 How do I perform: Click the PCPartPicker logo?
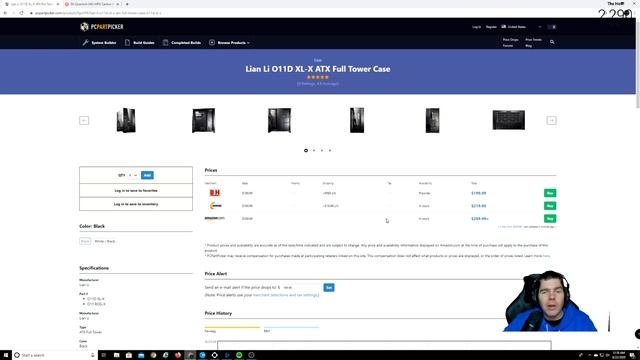tap(102, 27)
